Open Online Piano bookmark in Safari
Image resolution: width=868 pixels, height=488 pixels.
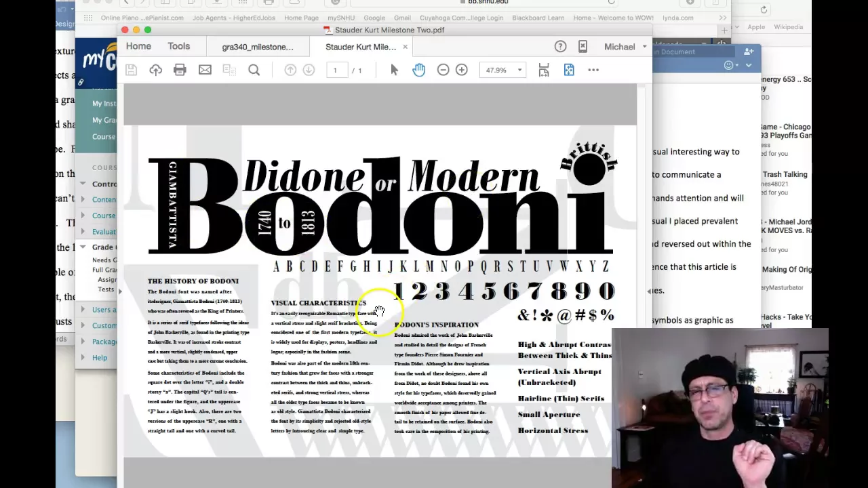coord(142,18)
